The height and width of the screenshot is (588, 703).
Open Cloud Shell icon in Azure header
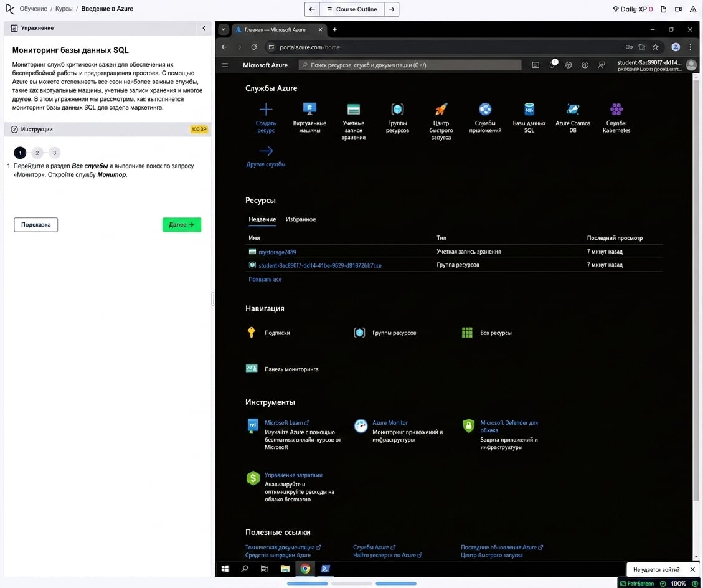[x=536, y=65]
